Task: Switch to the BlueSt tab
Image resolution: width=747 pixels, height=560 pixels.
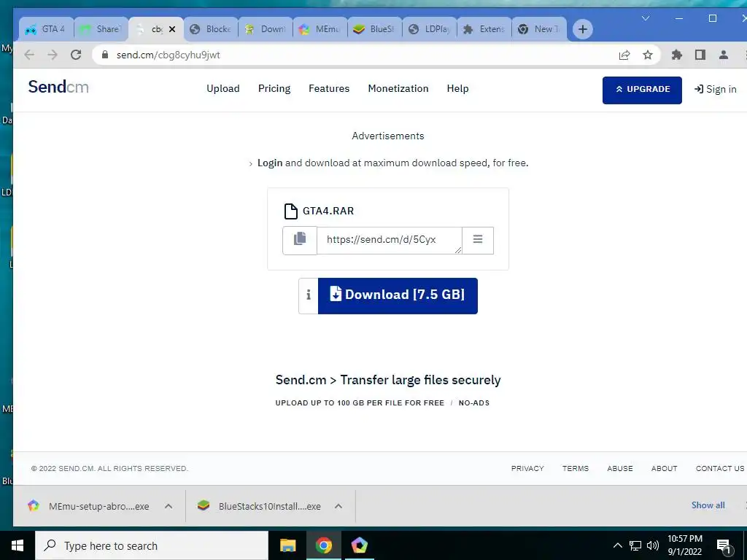Action: [x=375, y=29]
